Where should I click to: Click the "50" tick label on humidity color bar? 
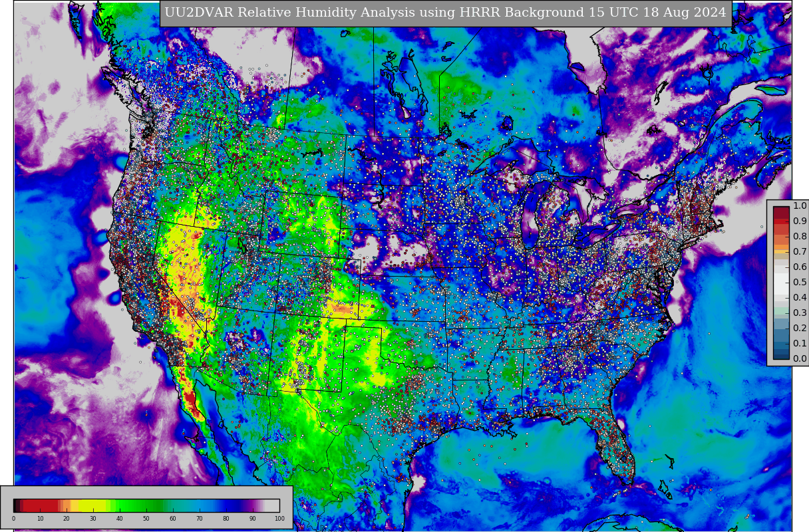click(x=146, y=519)
